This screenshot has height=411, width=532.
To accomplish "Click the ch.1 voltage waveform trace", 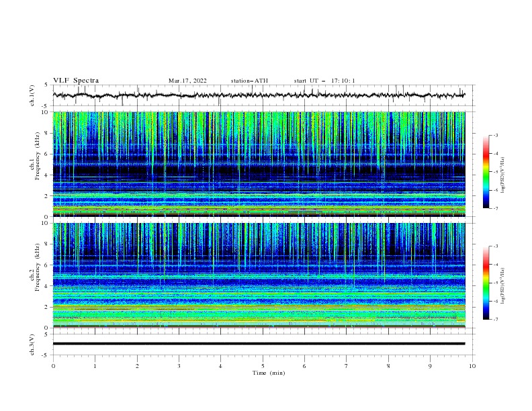I will pyautogui.click(x=259, y=95).
